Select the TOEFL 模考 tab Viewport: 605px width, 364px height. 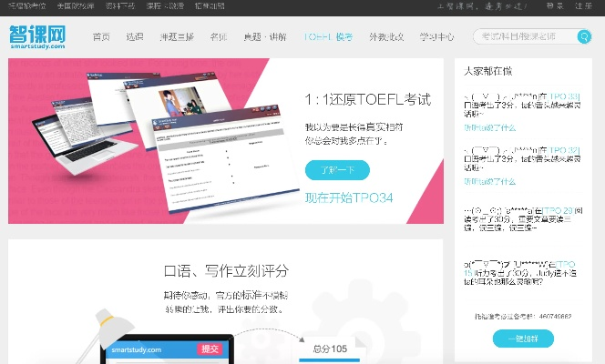point(328,37)
